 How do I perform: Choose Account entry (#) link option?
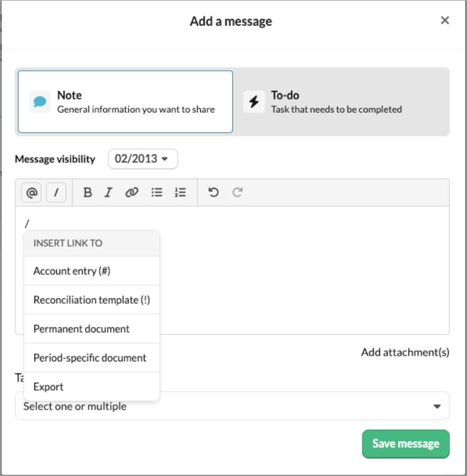(x=91, y=271)
